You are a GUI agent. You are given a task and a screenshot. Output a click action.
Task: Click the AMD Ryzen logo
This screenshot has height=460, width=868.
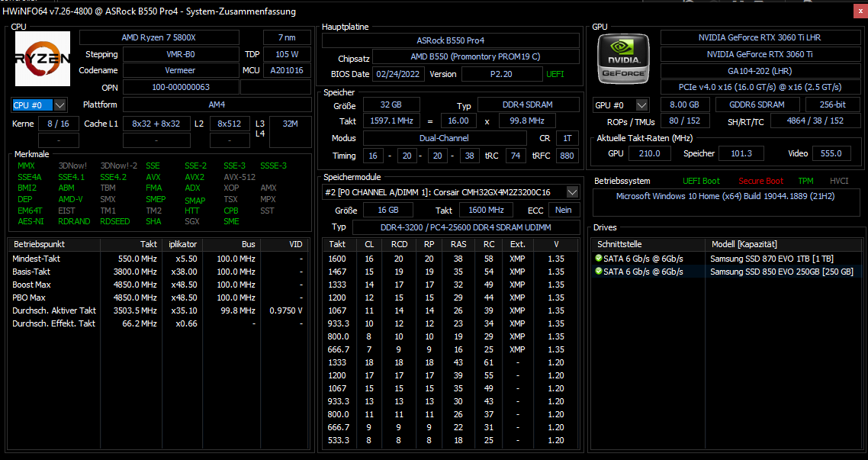tap(42, 58)
